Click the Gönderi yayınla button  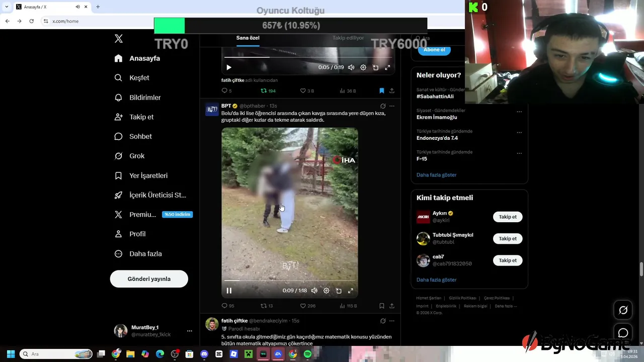click(149, 279)
